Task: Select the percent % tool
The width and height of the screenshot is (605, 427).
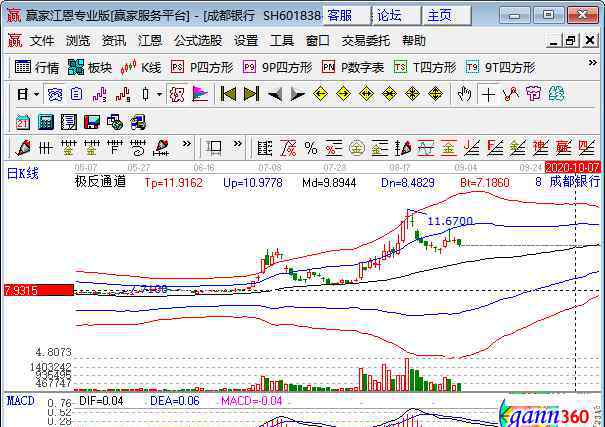Action: coord(311,148)
